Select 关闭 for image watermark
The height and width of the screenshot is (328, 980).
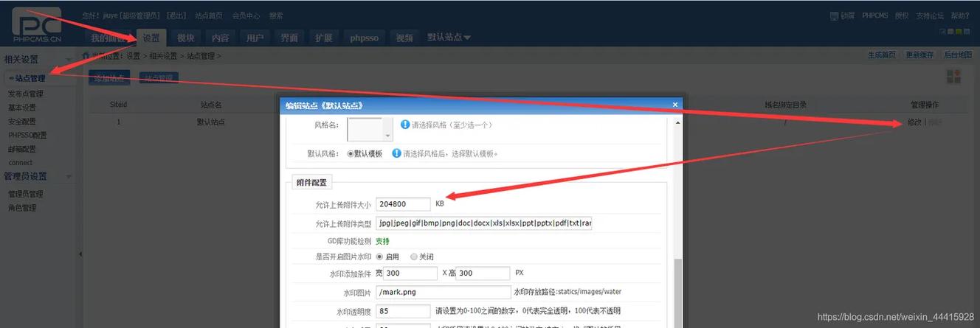tap(413, 257)
